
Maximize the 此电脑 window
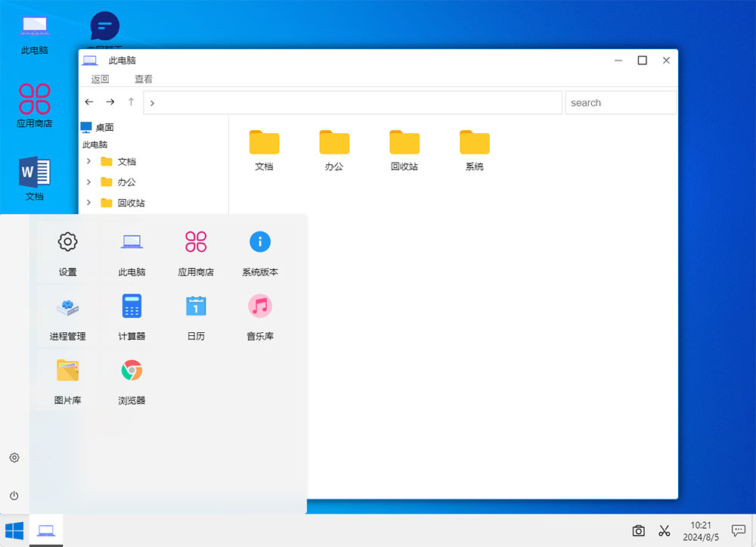pyautogui.click(x=642, y=61)
